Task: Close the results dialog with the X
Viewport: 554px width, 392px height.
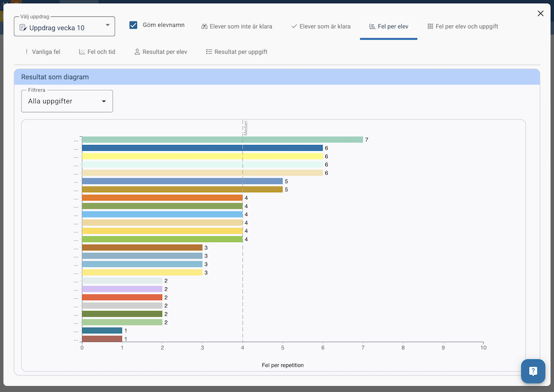Action: (x=540, y=13)
